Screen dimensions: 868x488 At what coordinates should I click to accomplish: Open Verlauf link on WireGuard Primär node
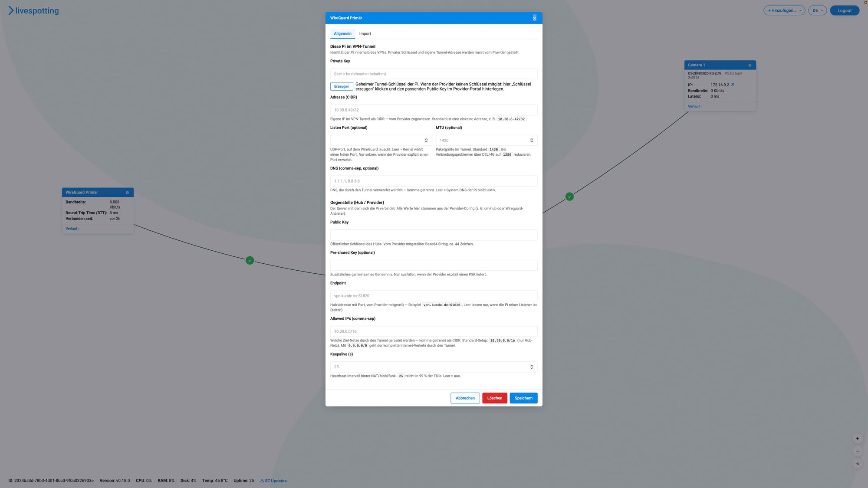pyautogui.click(x=72, y=229)
